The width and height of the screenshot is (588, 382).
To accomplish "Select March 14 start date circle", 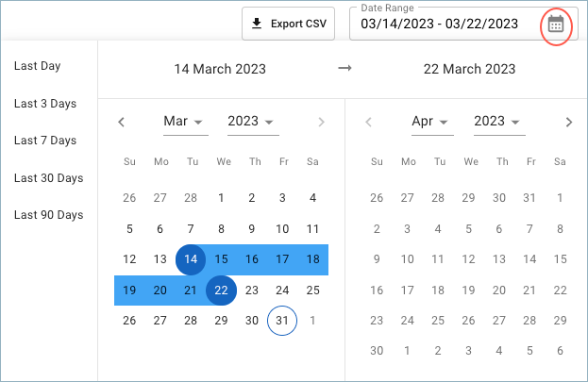I will 191,259.
